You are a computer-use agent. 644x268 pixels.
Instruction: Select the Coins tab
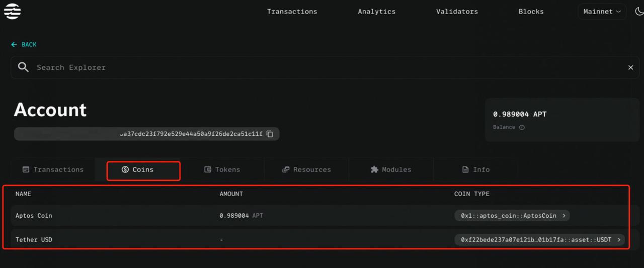coord(143,170)
